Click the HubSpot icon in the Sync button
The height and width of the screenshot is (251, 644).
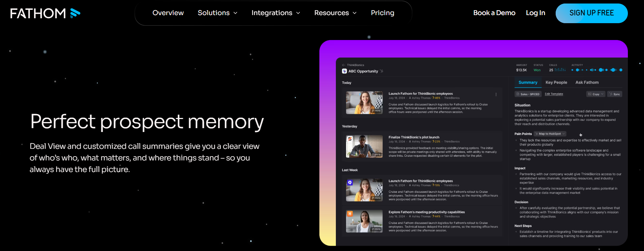click(x=611, y=94)
